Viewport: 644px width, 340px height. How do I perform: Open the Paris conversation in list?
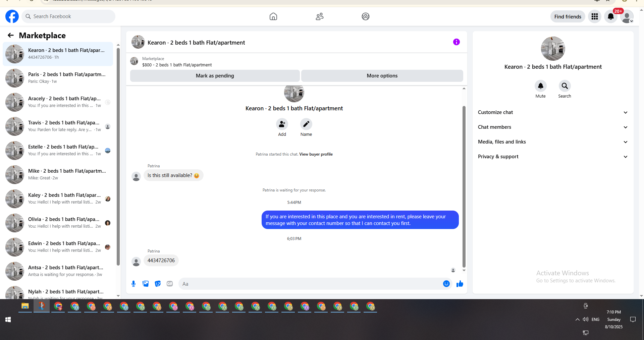point(58,78)
